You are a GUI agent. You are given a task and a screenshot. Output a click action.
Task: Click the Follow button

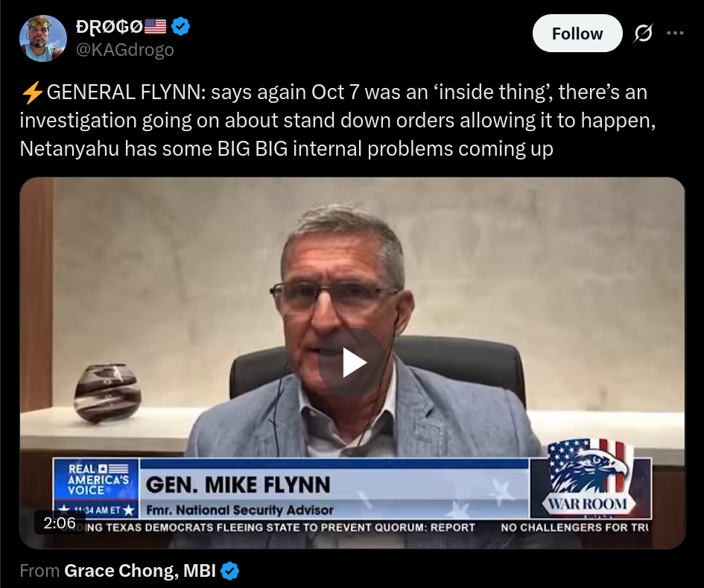pos(577,34)
